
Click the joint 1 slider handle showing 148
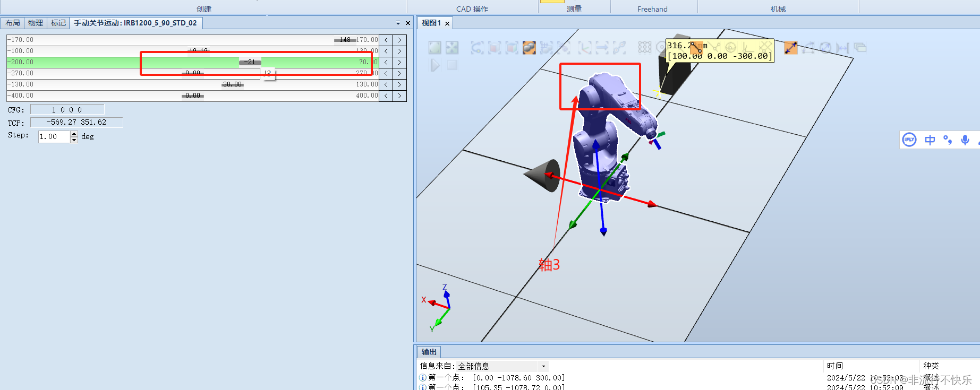[x=345, y=40]
